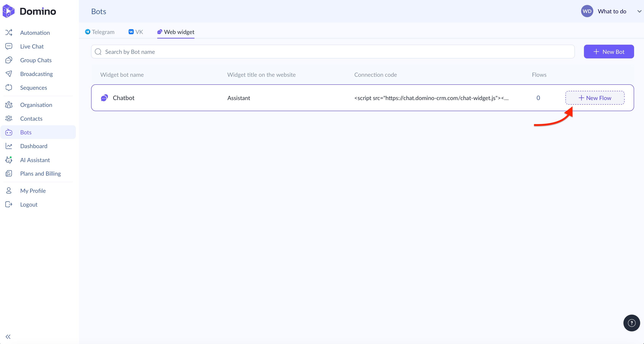Click the AI Assistant robot face icon
Viewport: 644px width, 344px height.
point(9,160)
